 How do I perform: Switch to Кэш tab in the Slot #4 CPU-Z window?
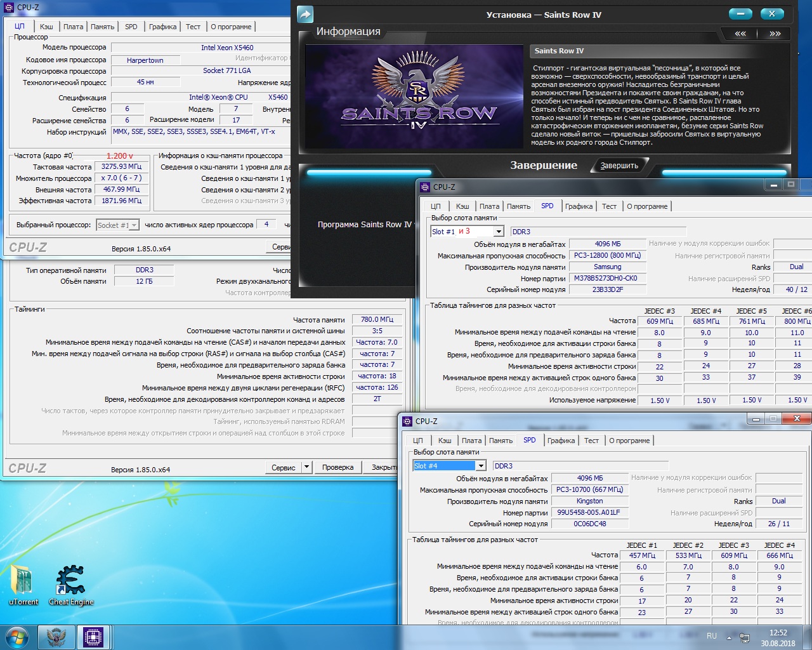pyautogui.click(x=445, y=441)
